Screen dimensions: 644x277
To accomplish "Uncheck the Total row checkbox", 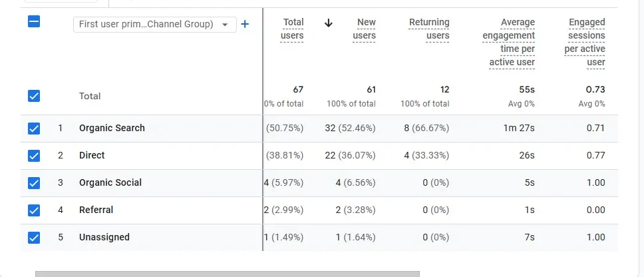I will point(34,96).
